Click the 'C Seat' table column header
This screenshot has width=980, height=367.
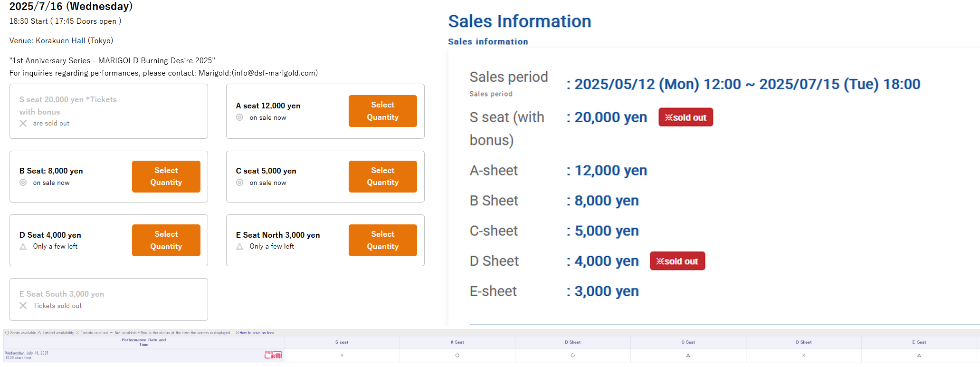click(x=688, y=342)
